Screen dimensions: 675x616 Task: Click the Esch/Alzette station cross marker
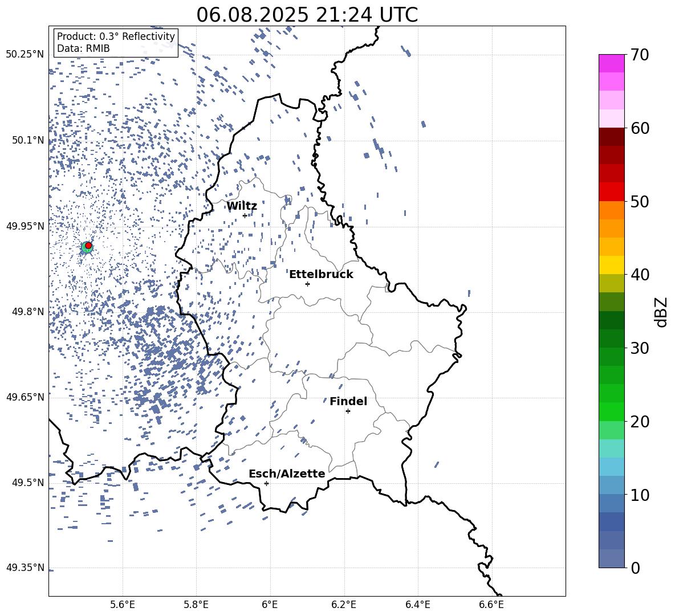click(x=266, y=483)
